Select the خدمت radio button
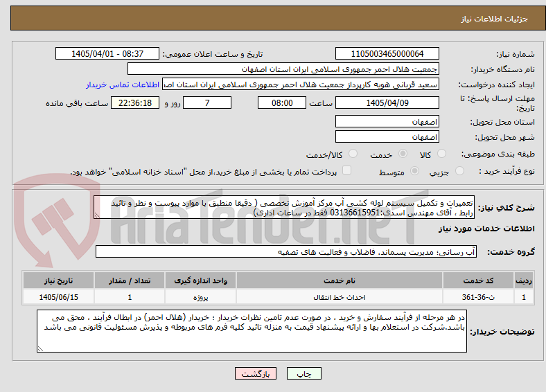The image size is (546, 392). click(403, 154)
